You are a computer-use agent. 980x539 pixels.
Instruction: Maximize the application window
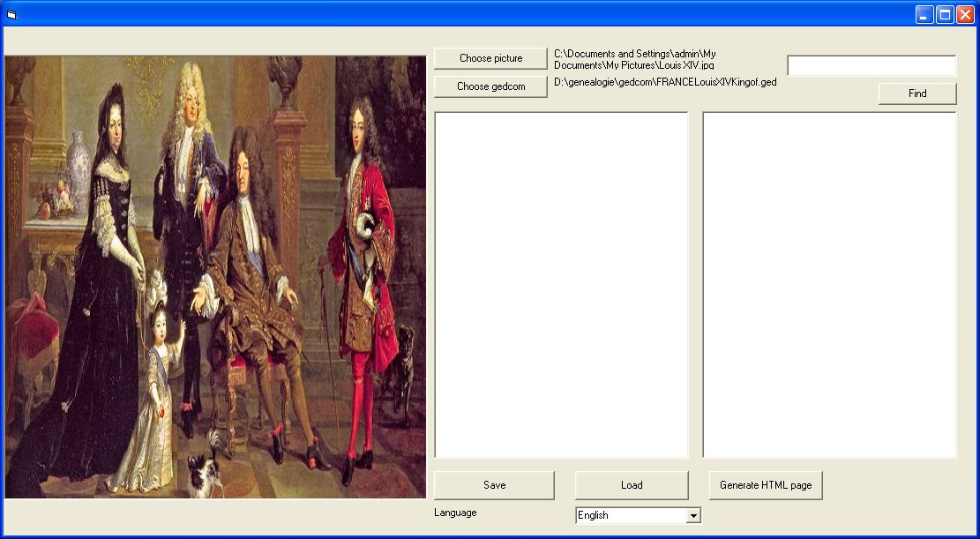coord(945,14)
